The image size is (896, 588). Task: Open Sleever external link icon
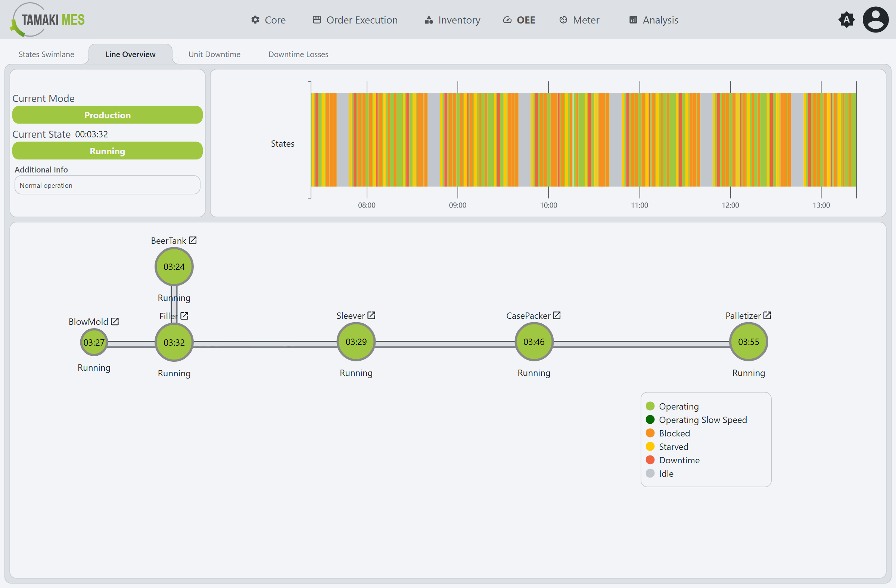(x=371, y=315)
